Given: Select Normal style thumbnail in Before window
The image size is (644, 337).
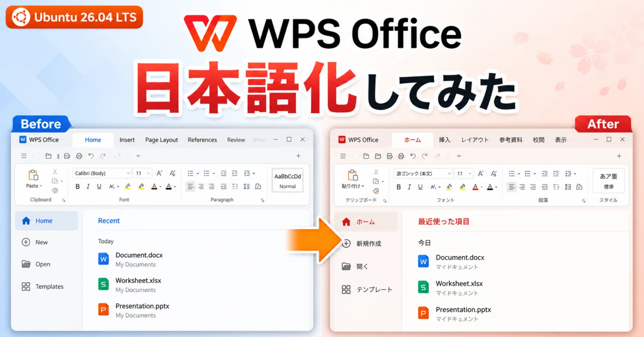Looking at the screenshot, I should pos(288,181).
